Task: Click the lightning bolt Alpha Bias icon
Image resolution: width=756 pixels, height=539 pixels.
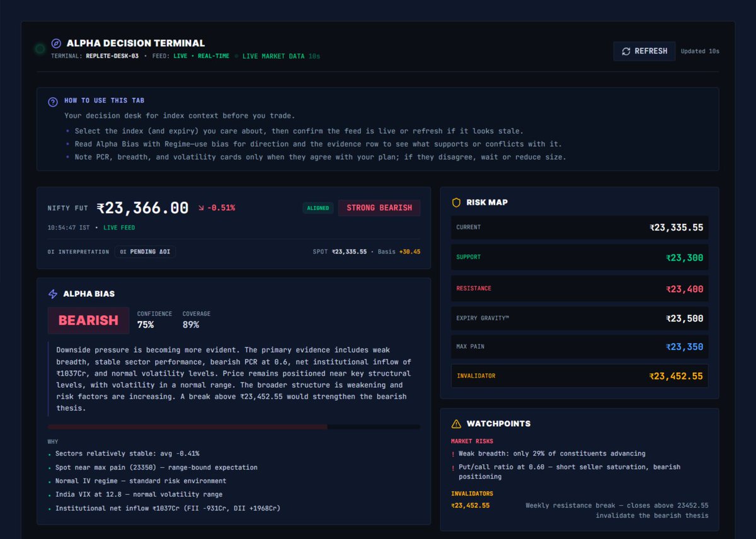Action: click(x=53, y=294)
